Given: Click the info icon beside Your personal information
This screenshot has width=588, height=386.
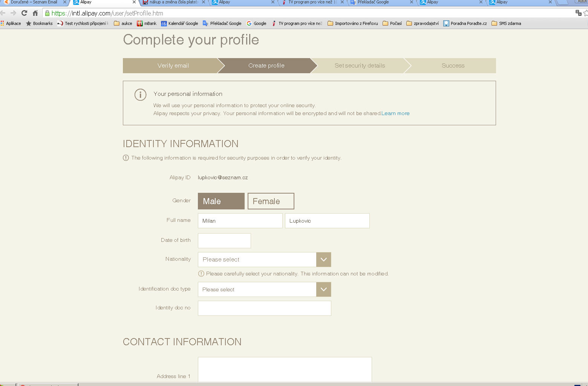Looking at the screenshot, I should coord(140,95).
